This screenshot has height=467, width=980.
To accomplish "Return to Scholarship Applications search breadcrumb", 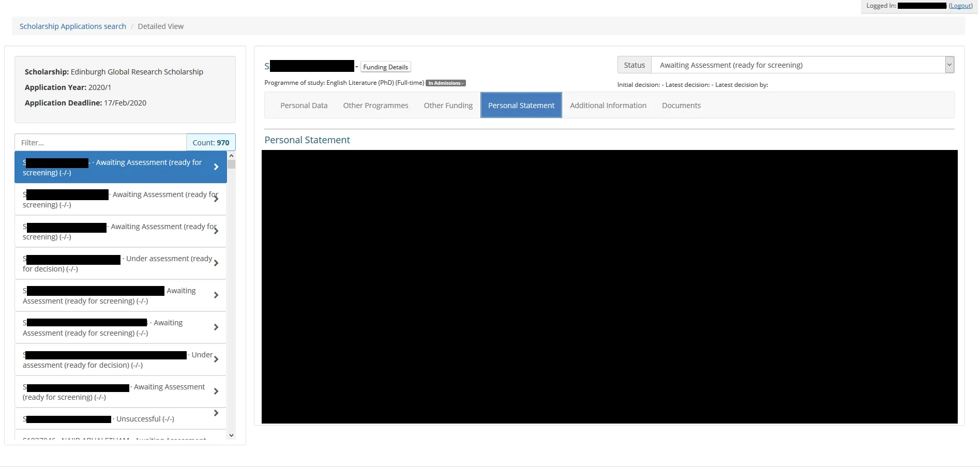I will click(x=73, y=26).
